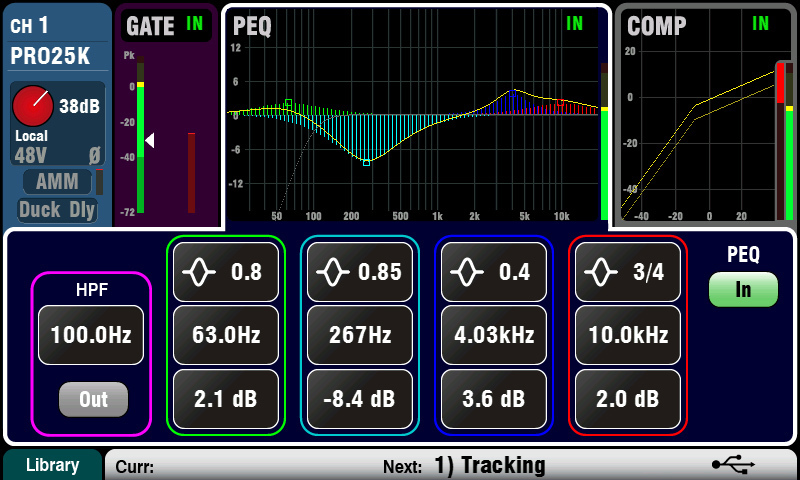Click the gate threshold arrow marker

pos(149,142)
